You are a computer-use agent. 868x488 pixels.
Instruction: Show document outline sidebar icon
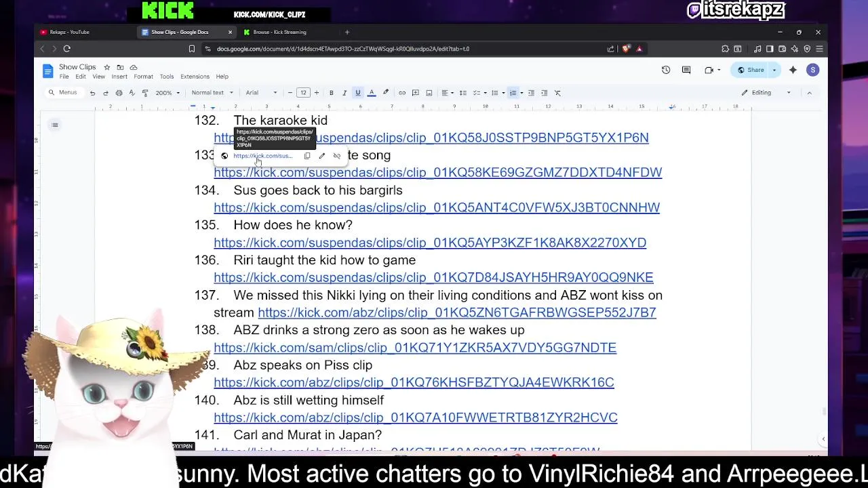tap(55, 125)
